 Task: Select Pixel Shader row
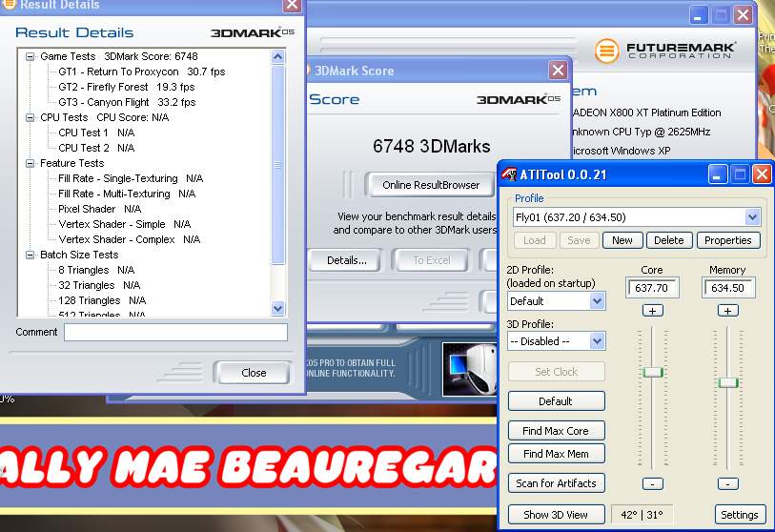[99, 209]
